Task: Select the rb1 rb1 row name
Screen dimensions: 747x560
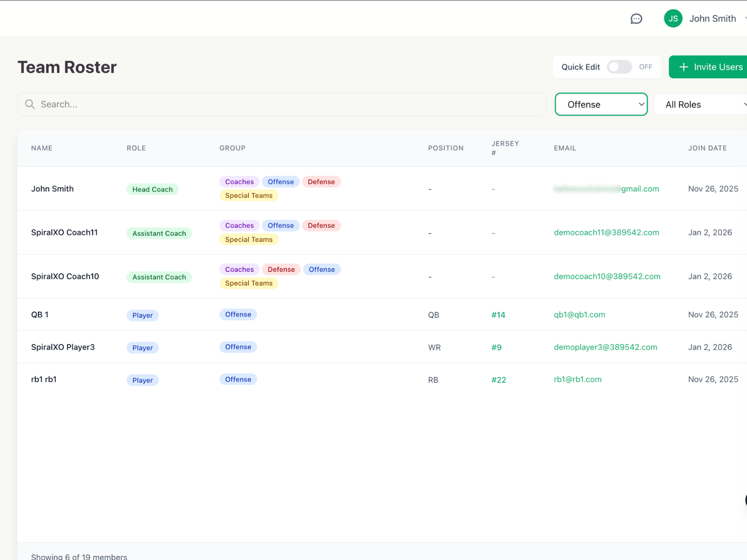Action: [x=44, y=379]
